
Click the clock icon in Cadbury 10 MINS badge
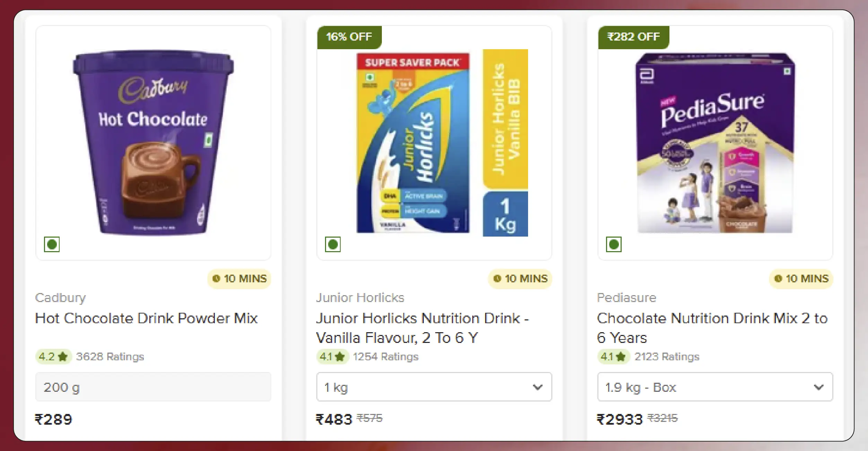click(216, 278)
